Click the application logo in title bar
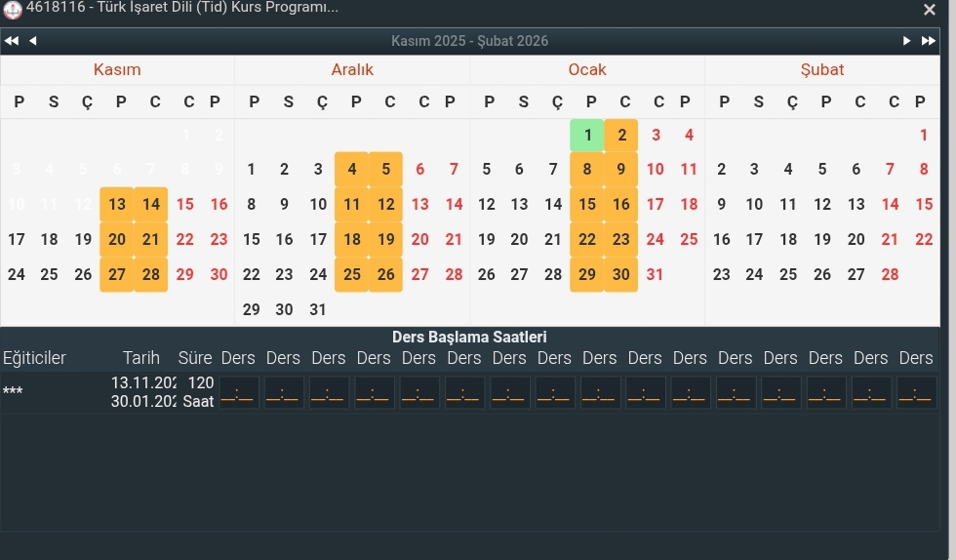956x560 pixels. point(12,9)
